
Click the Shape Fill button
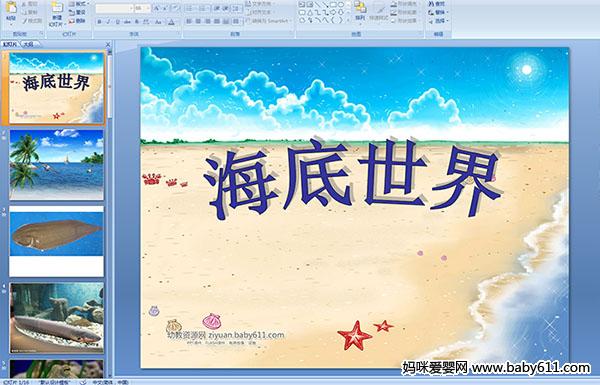405,4
